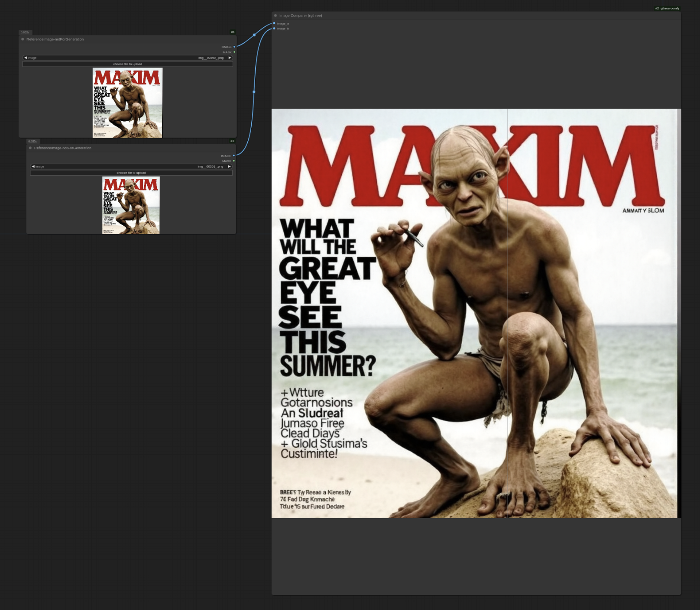Select previous image in node #1
The width and height of the screenshot is (700, 610).
pos(26,58)
